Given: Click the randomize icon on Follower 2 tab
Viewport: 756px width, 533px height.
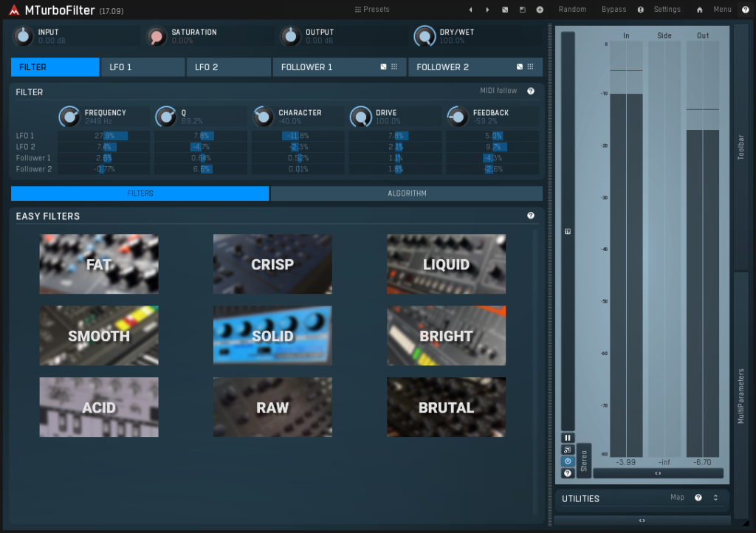Looking at the screenshot, I should tap(519, 67).
